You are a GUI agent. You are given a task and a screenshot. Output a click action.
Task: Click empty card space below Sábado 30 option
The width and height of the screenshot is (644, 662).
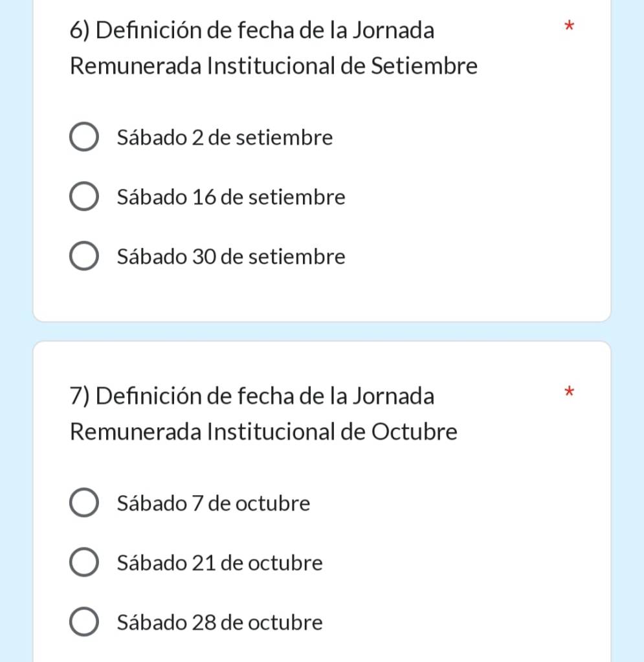point(322,296)
